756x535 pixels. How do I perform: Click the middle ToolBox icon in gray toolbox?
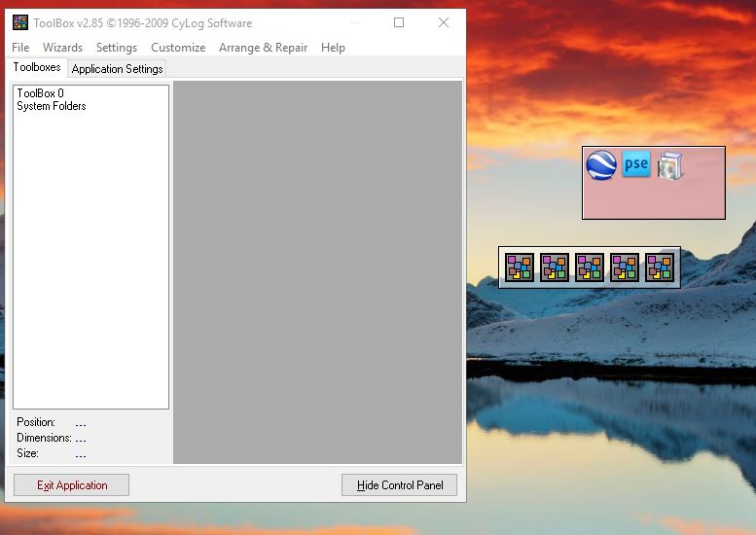[x=590, y=267]
